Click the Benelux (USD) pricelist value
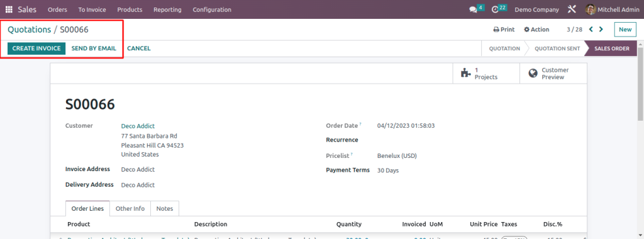Viewport: 644px width, 239px height. pos(397,156)
